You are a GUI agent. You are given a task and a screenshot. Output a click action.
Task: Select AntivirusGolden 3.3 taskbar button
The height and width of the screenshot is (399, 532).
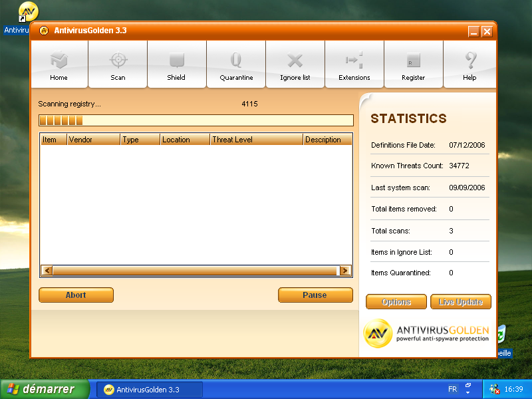(150, 390)
